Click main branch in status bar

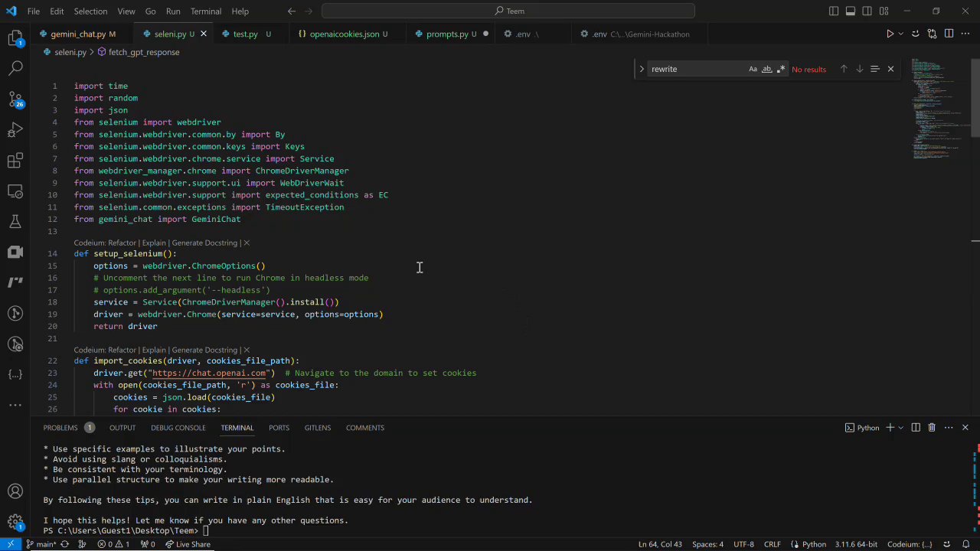point(41,544)
